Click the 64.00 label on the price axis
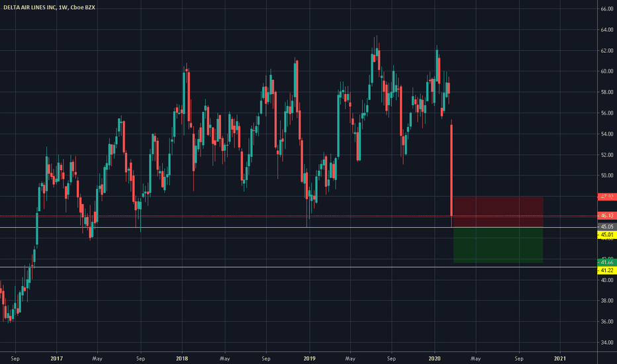The width and height of the screenshot is (617, 364). 607,30
